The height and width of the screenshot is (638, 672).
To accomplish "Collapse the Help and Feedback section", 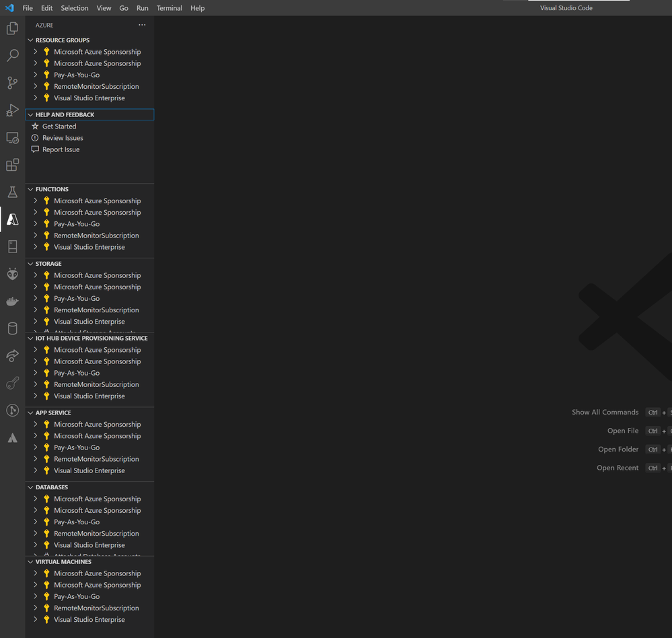I will 30,114.
